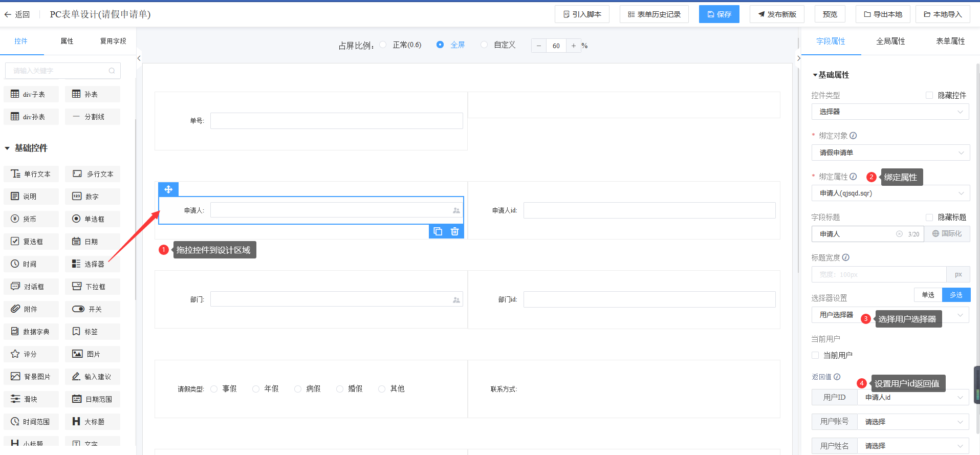Increase the ratio percentage with plus button
Image resolution: width=980 pixels, height=455 pixels.
tap(574, 46)
